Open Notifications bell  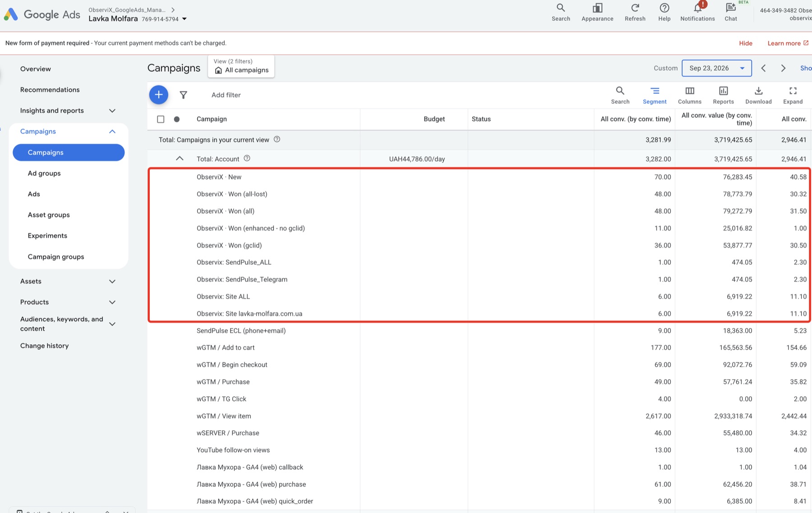(697, 12)
